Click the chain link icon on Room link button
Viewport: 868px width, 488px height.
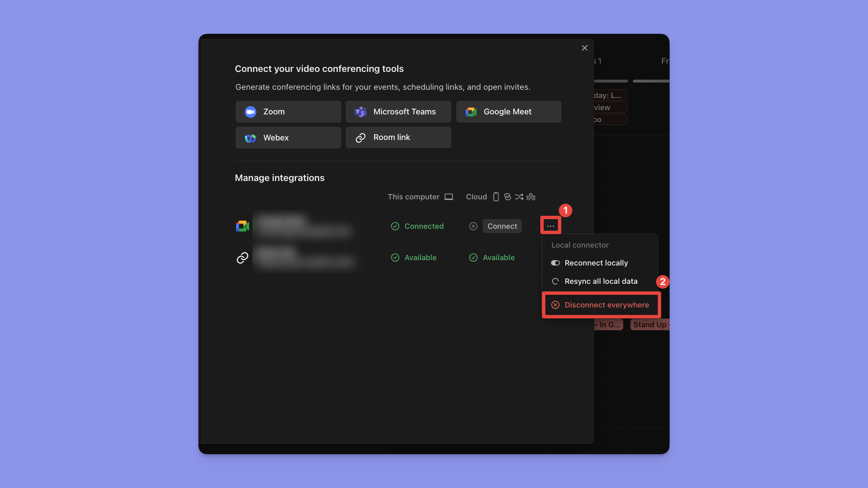click(x=361, y=138)
